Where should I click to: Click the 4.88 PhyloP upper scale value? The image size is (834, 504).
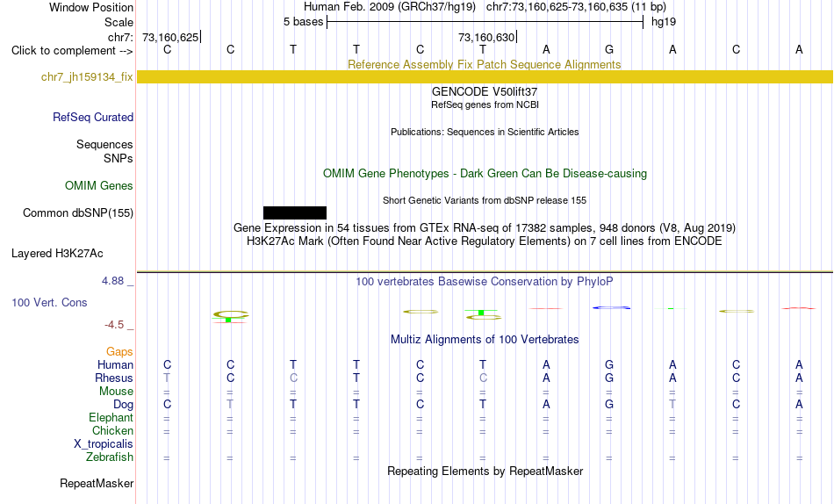tap(112, 280)
